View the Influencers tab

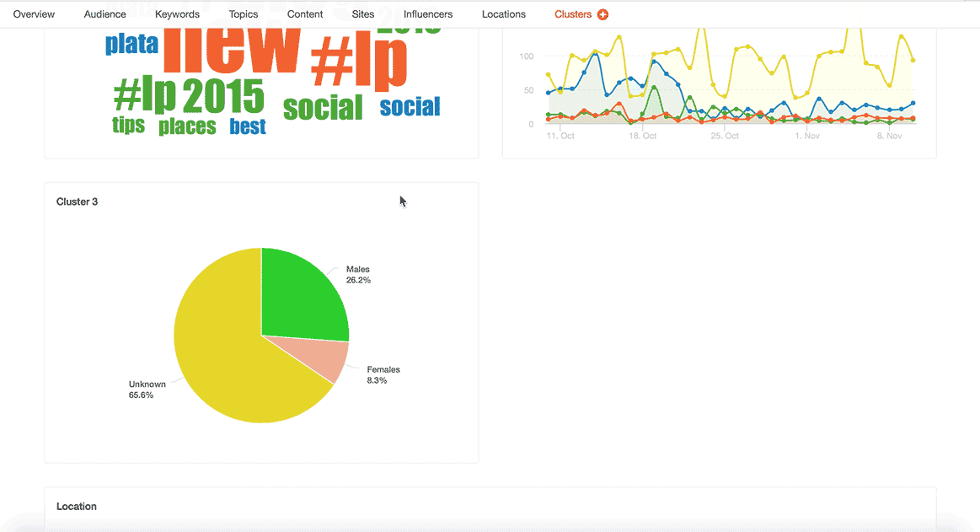(428, 14)
